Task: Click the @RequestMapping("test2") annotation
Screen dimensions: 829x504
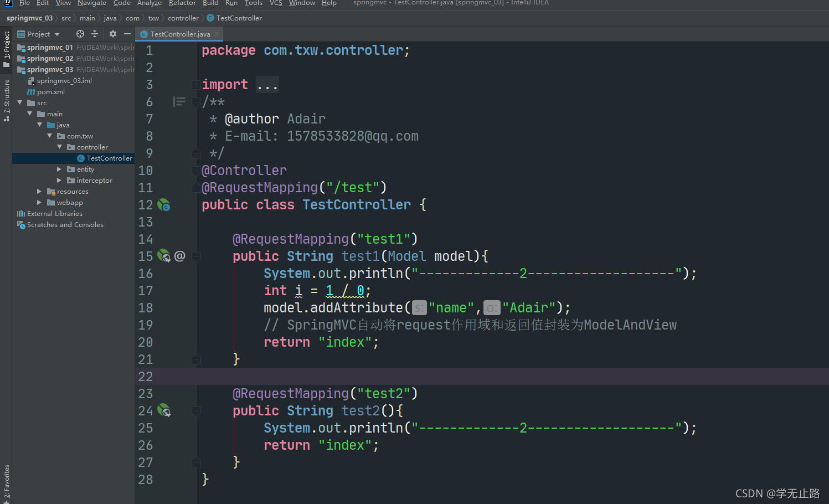Action: coord(325,394)
